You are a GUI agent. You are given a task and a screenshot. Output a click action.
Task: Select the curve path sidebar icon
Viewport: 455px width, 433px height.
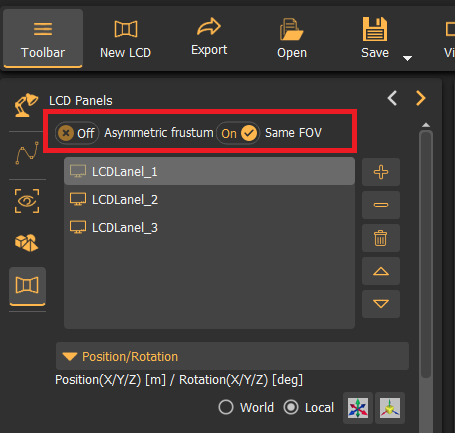(27, 153)
